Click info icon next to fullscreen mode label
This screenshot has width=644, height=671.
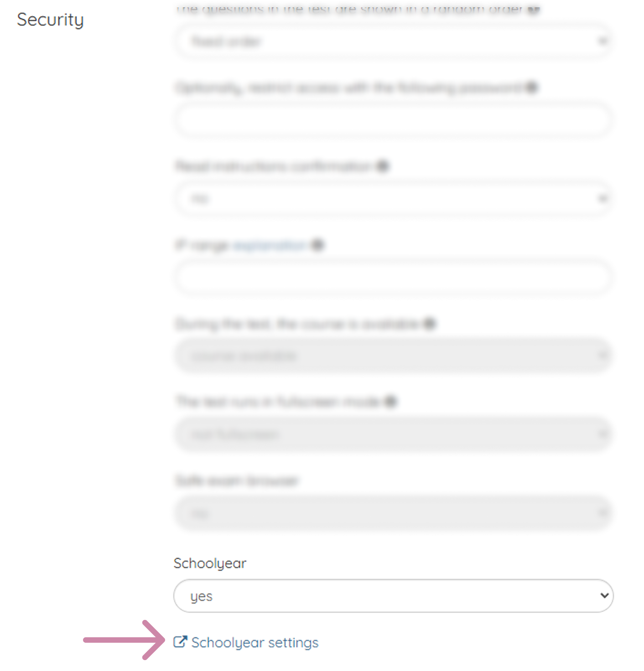coord(391,402)
